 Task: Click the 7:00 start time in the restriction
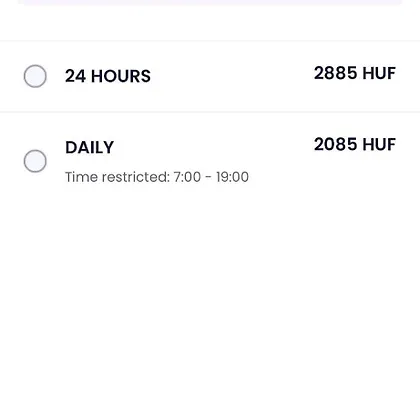pyautogui.click(x=187, y=177)
